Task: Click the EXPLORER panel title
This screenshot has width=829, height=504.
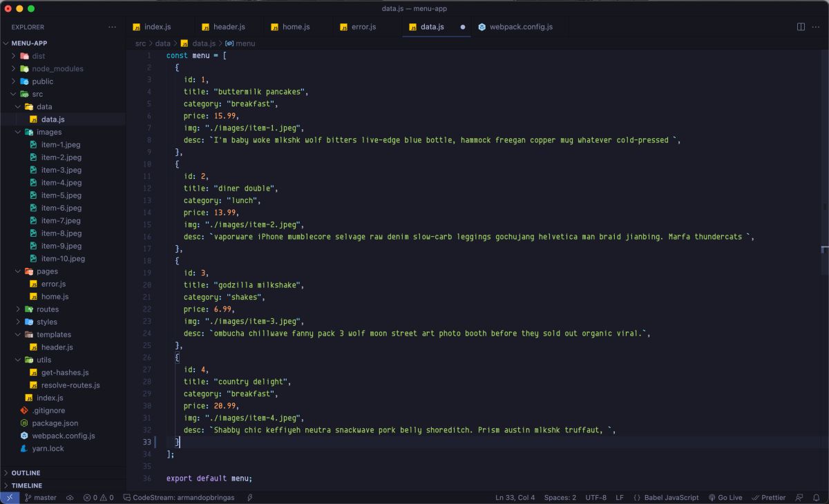Action: pos(28,27)
